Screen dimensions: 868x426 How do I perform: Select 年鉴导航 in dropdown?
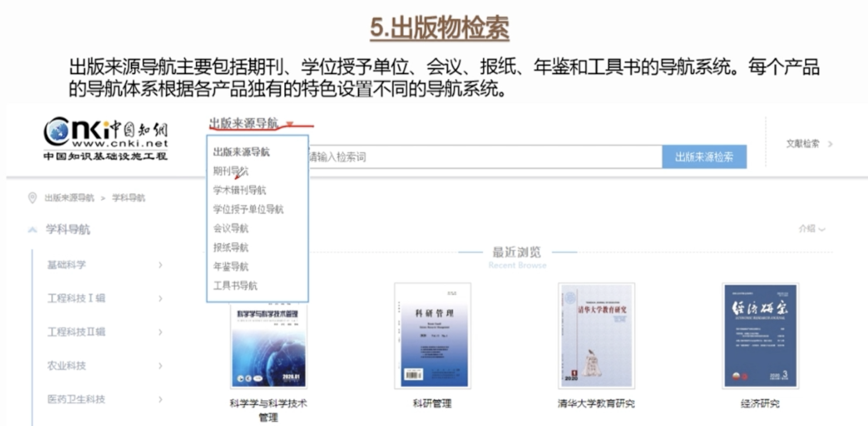click(231, 266)
